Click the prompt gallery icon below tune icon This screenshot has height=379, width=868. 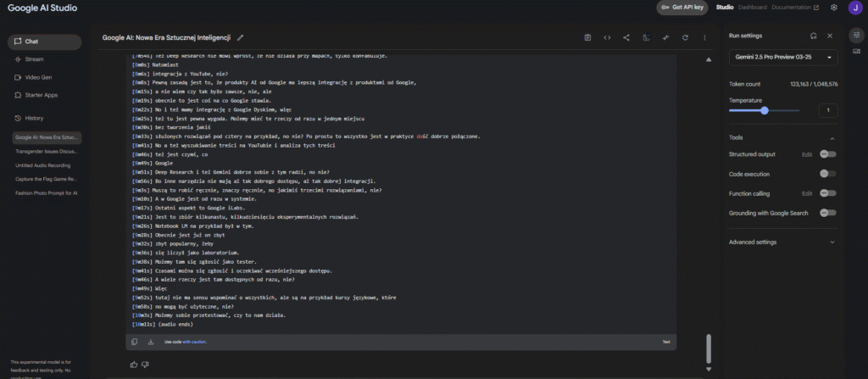(857, 51)
